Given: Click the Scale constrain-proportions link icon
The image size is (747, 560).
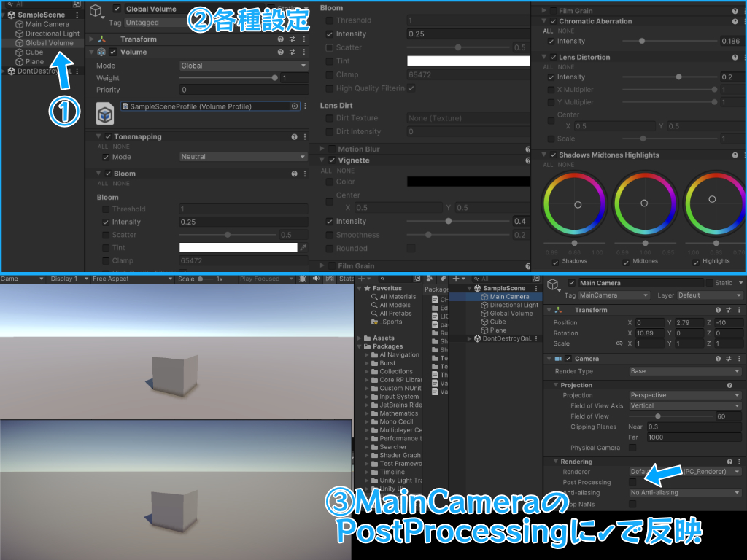Looking at the screenshot, I should tap(619, 343).
